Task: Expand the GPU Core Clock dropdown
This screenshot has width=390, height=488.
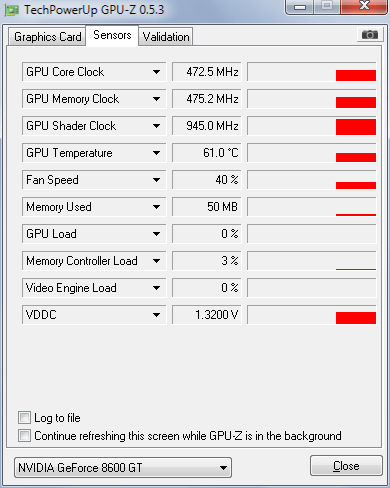Action: click(x=156, y=72)
